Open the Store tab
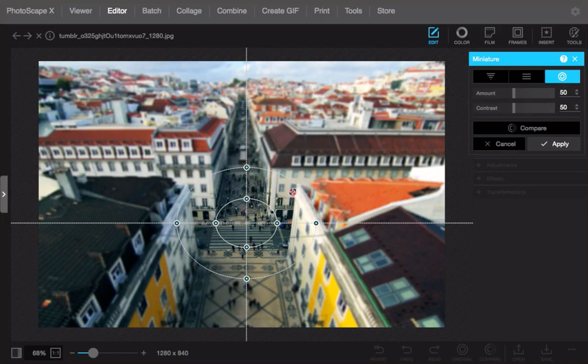The width and height of the screenshot is (588, 364). pyautogui.click(x=386, y=11)
